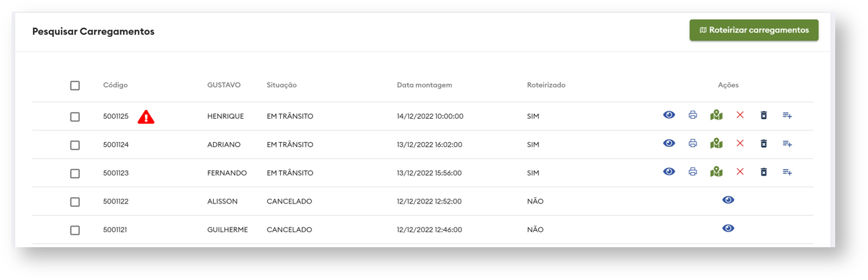Click ADRIANO name cell
Screen dimensions: 868x280
coord(225,145)
